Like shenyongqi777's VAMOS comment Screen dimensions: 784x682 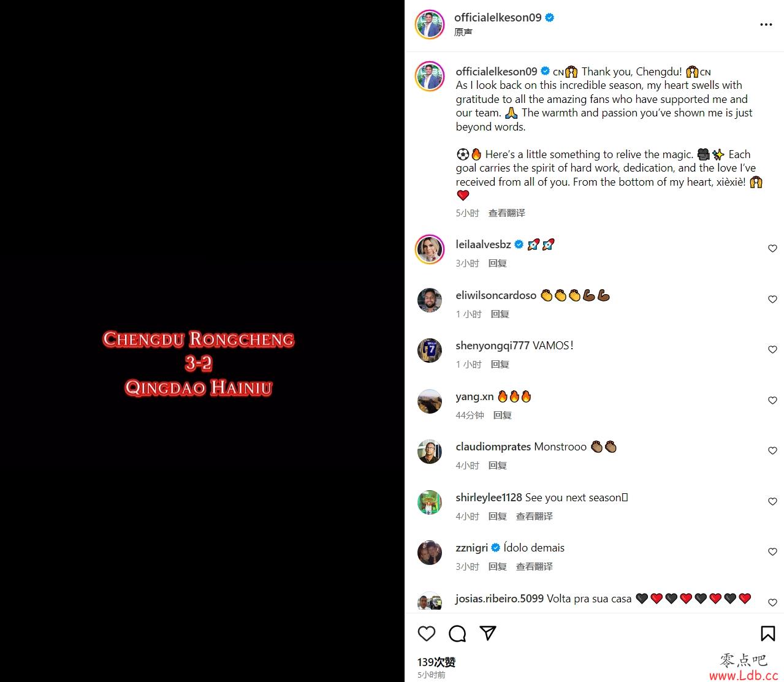click(x=772, y=349)
